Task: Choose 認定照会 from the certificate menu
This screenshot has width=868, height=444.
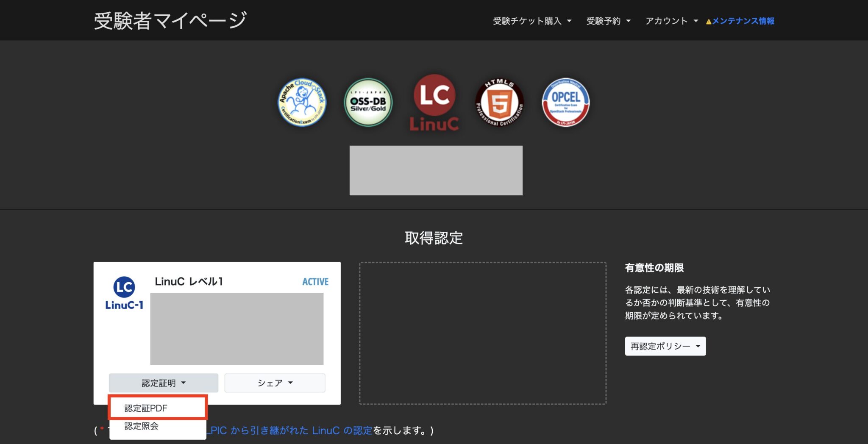Action: [142, 426]
